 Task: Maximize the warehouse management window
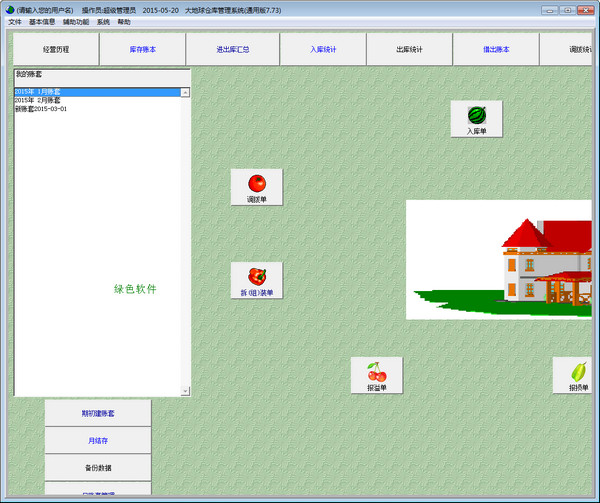click(x=568, y=10)
